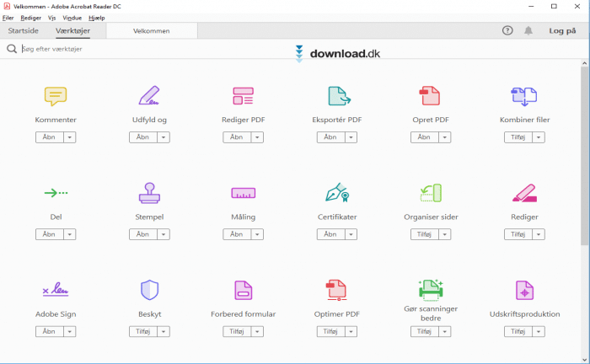Screen dimensions: 590x364
Task: Select the Eksportér PDF icon
Action: tap(339, 96)
